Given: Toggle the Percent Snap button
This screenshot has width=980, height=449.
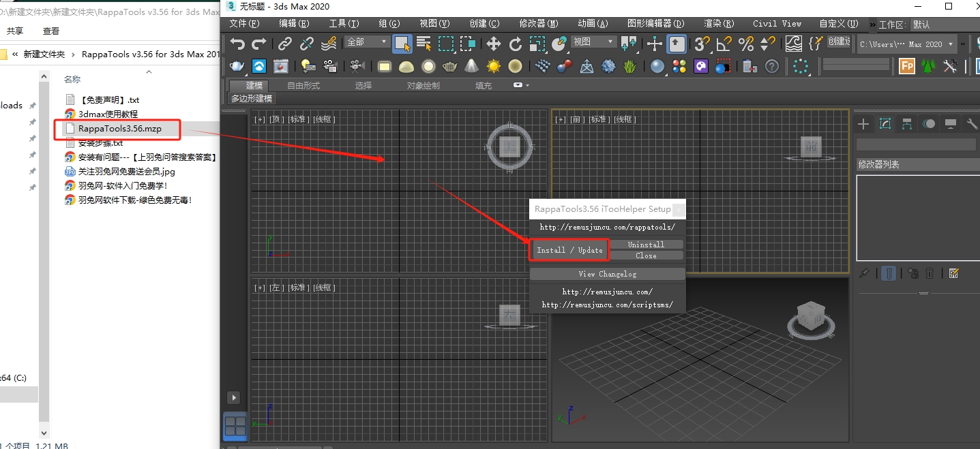Looking at the screenshot, I should (x=746, y=44).
